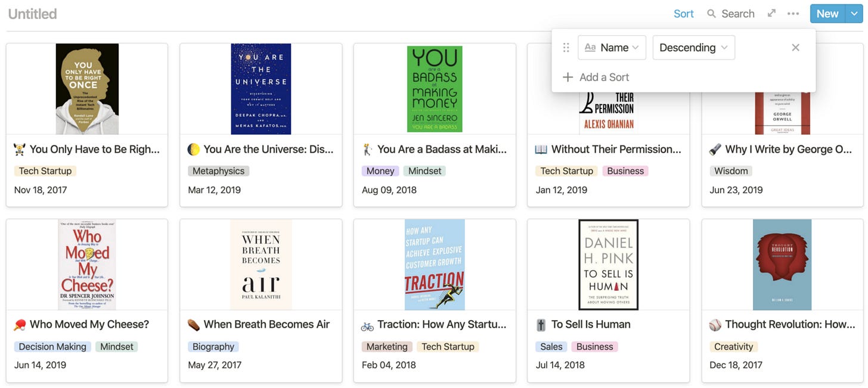Click the baseball icon on Thought Revolution card
Image resolution: width=868 pixels, height=388 pixels.
[715, 325]
